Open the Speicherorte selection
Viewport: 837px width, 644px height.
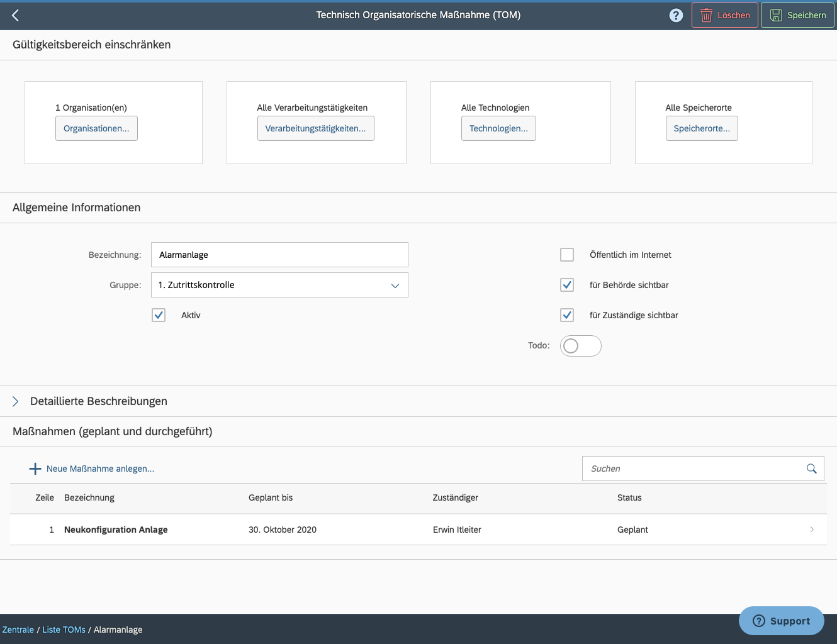[702, 128]
